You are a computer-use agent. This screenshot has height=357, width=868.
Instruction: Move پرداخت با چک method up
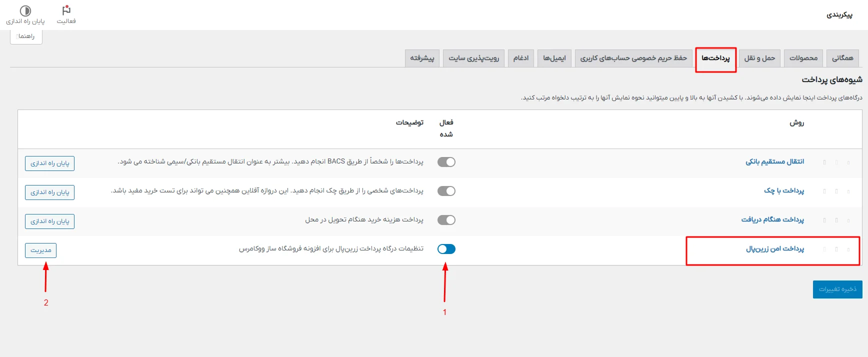pyautogui.click(x=836, y=191)
